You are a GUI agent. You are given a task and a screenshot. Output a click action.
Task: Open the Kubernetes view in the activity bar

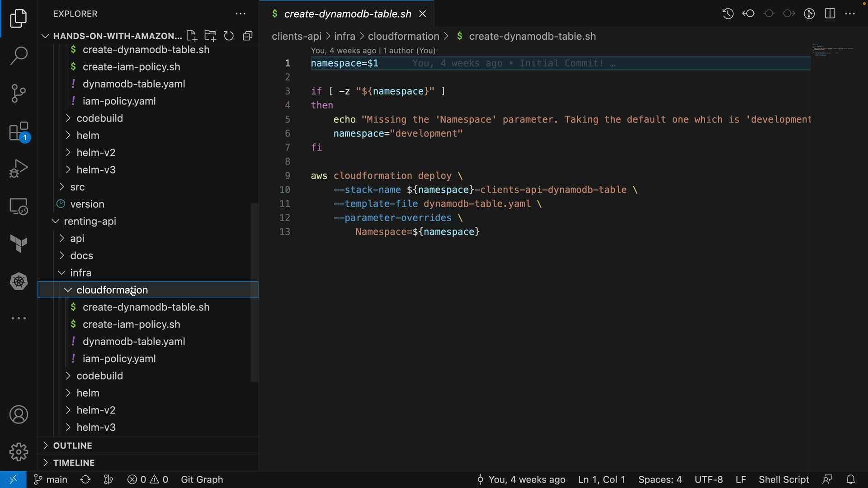pyautogui.click(x=19, y=282)
